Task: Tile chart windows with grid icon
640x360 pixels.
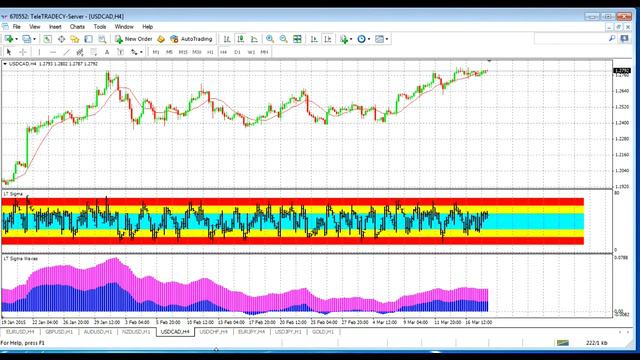Action: (298, 39)
